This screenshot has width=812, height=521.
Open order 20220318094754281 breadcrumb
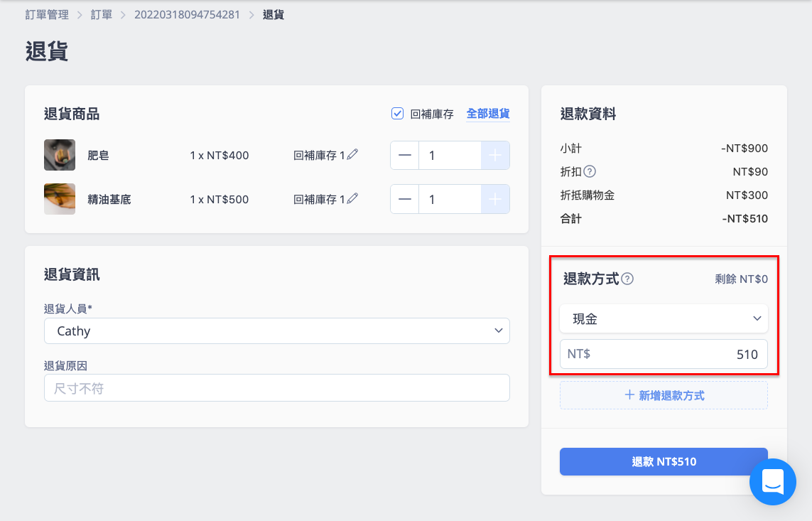pyautogui.click(x=187, y=14)
